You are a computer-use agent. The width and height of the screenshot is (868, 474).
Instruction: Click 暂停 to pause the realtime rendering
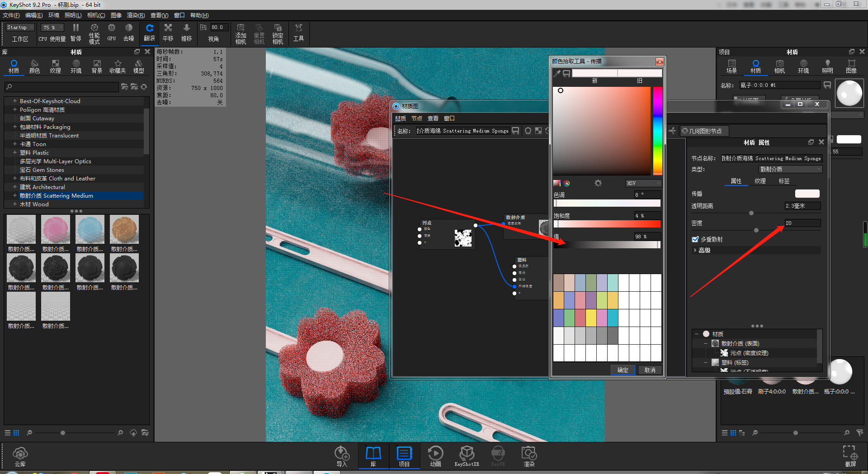(75, 33)
